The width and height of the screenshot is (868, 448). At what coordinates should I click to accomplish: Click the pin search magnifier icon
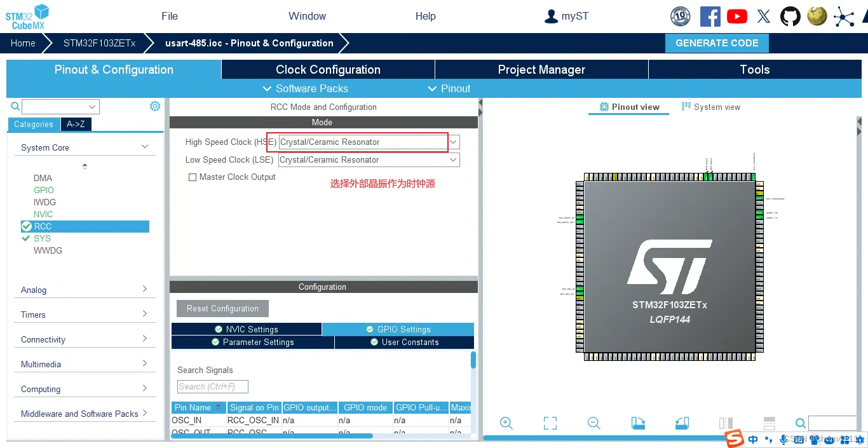click(801, 424)
